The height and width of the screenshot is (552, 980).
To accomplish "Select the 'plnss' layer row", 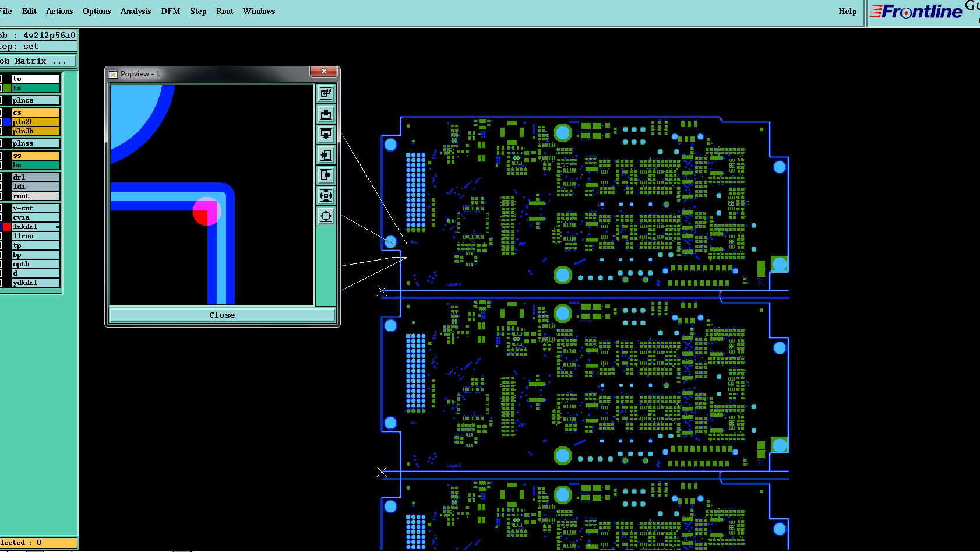I will click(36, 143).
